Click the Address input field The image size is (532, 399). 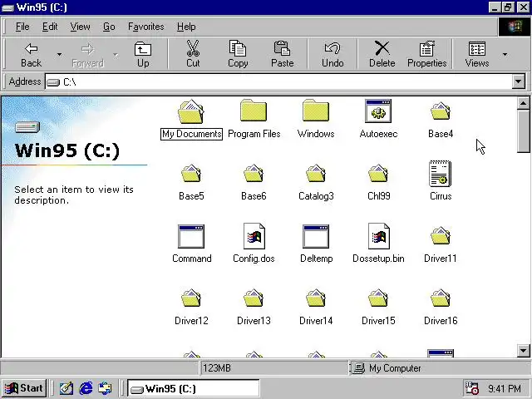point(278,81)
